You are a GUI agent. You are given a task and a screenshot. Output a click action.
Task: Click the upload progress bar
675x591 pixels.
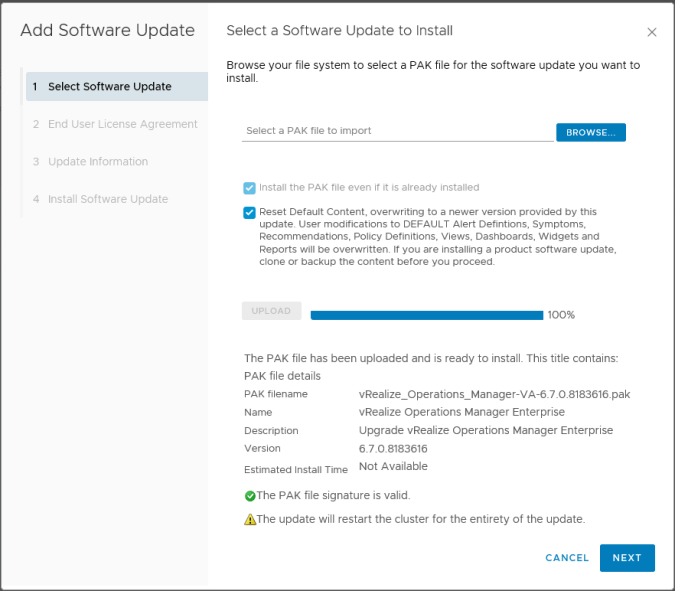[x=426, y=315]
